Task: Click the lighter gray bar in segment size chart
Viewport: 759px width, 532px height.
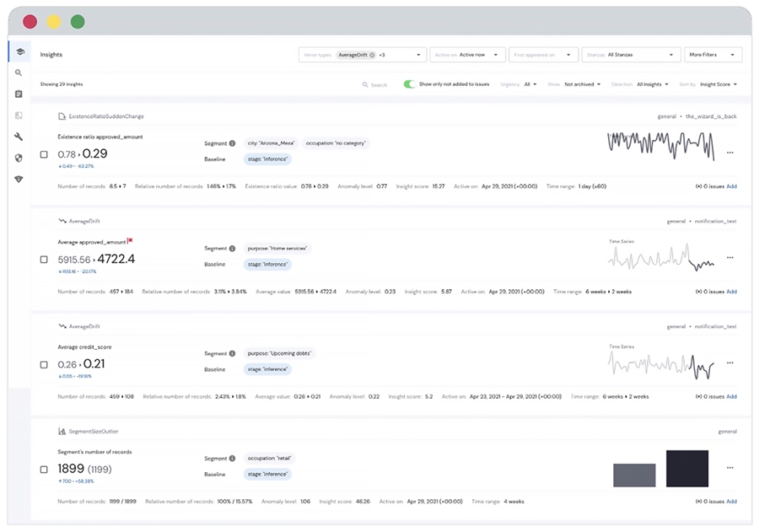Action: coord(634,476)
